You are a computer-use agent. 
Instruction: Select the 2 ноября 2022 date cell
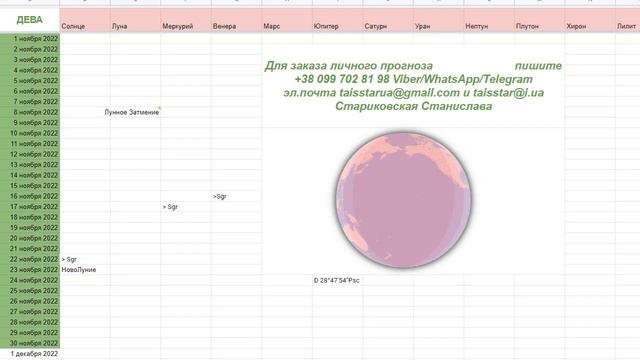point(30,49)
